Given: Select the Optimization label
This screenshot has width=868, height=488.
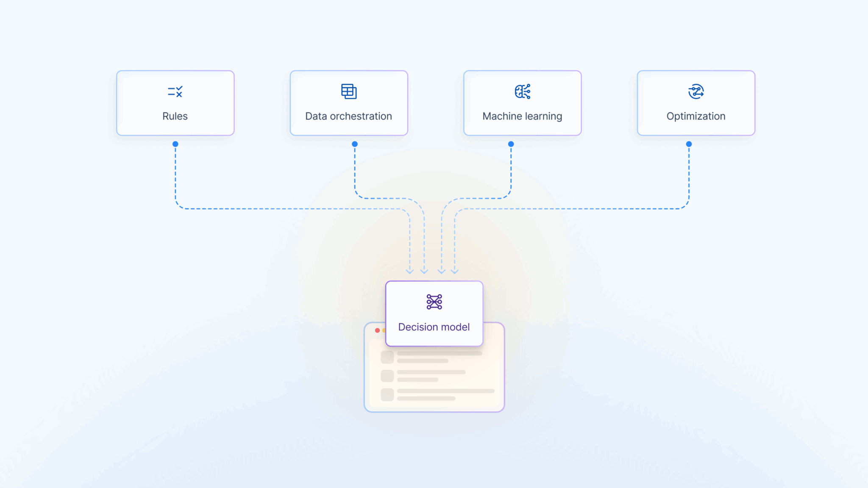Looking at the screenshot, I should pyautogui.click(x=696, y=116).
